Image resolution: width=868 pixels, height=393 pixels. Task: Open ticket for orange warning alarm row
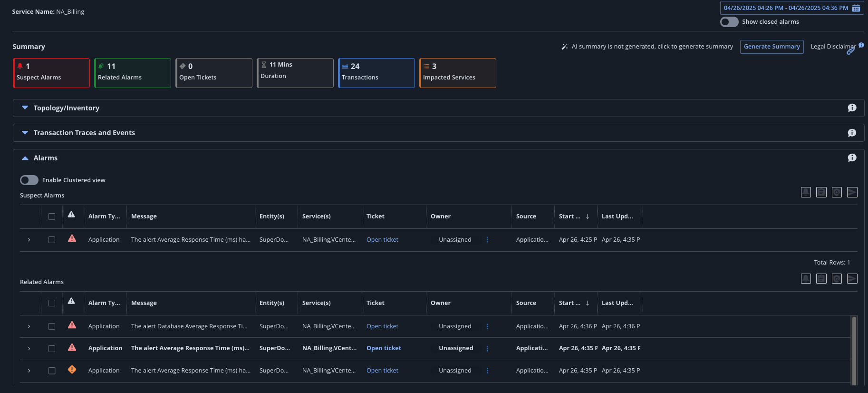(382, 371)
